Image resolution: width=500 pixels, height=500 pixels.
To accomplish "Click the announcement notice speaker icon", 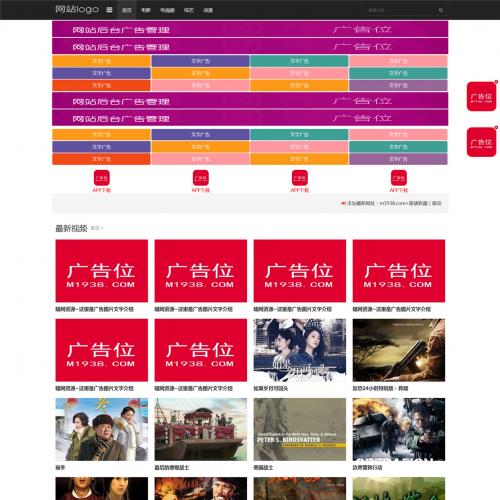I will click(x=343, y=203).
